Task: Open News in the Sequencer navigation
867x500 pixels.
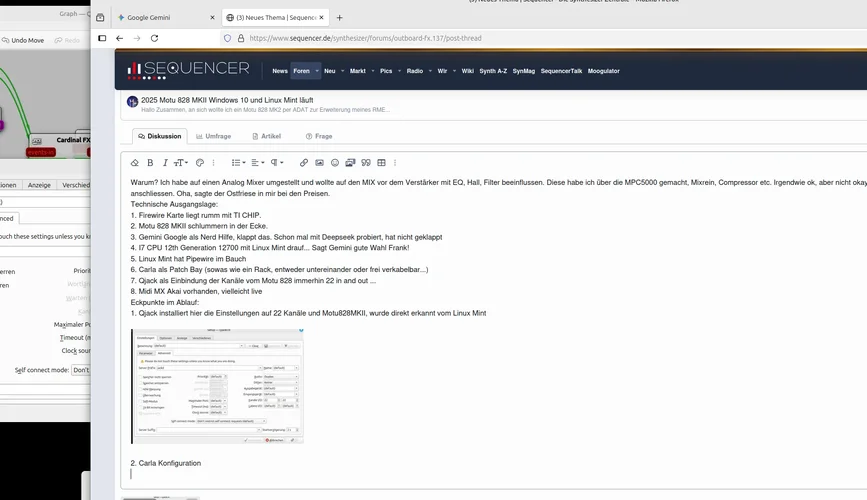Action: click(x=280, y=71)
